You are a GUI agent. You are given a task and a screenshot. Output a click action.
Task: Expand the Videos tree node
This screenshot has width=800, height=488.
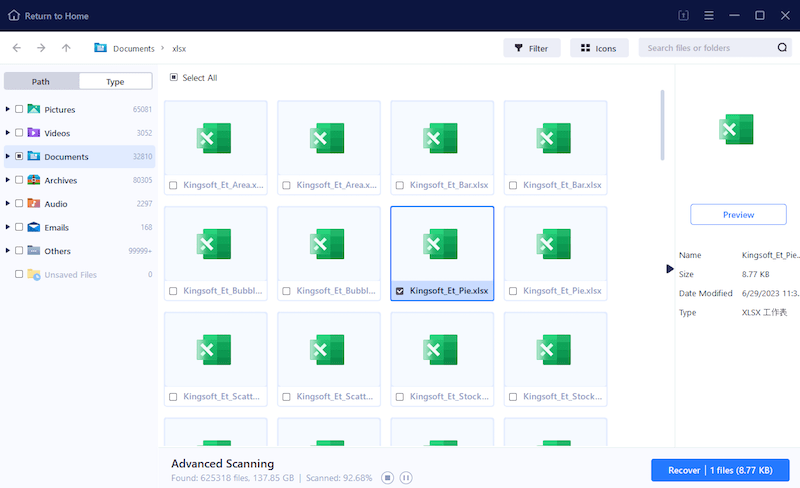pyautogui.click(x=8, y=133)
